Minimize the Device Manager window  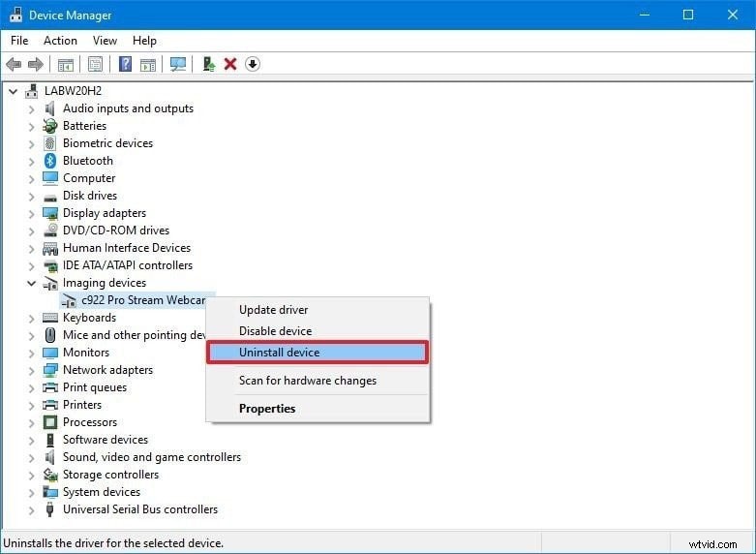pos(644,15)
